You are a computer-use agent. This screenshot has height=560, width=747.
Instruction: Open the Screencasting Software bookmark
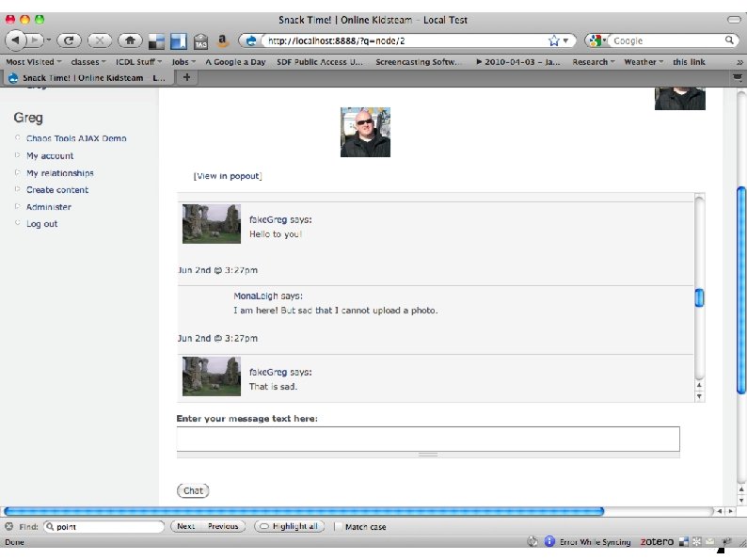coord(419,62)
